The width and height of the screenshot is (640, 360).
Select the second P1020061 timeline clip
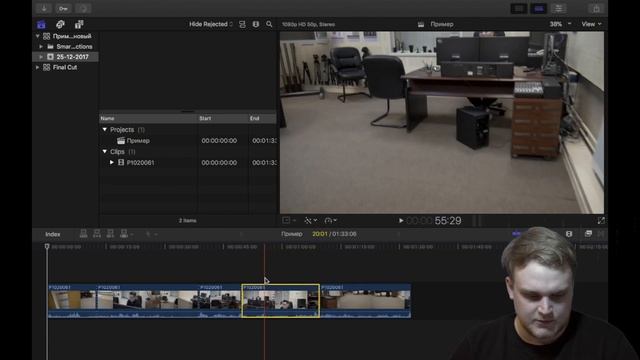[147, 301]
